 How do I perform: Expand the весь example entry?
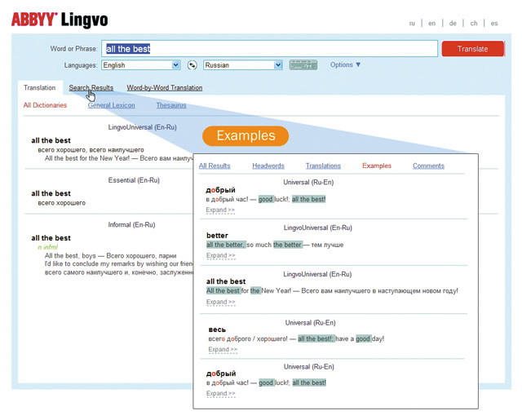coord(223,349)
